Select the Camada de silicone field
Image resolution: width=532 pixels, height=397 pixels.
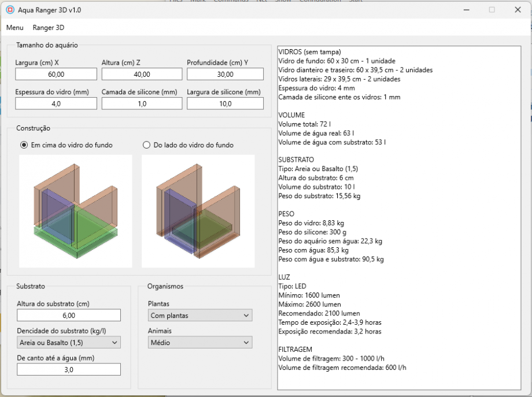click(142, 104)
